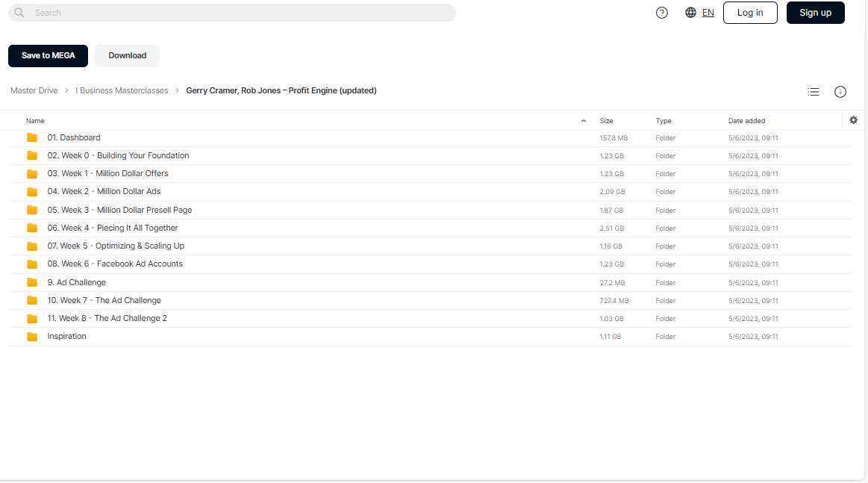Select 05. Week 3 - Million Dollar Presell Page
The image size is (868, 483).
pyautogui.click(x=119, y=210)
